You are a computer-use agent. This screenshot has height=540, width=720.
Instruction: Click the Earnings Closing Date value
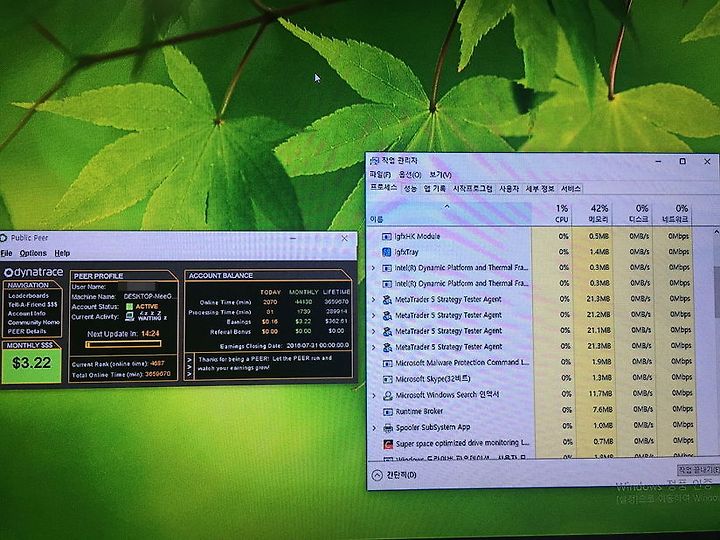point(318,345)
